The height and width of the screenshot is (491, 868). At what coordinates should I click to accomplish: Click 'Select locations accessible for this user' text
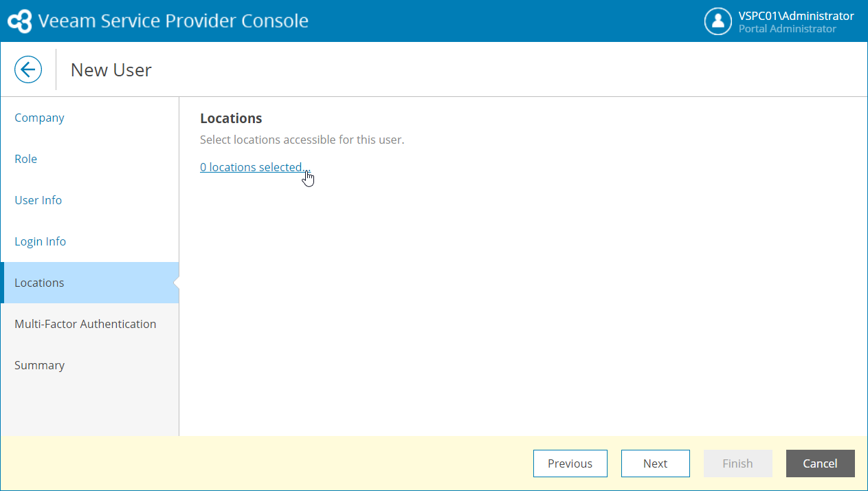point(302,140)
